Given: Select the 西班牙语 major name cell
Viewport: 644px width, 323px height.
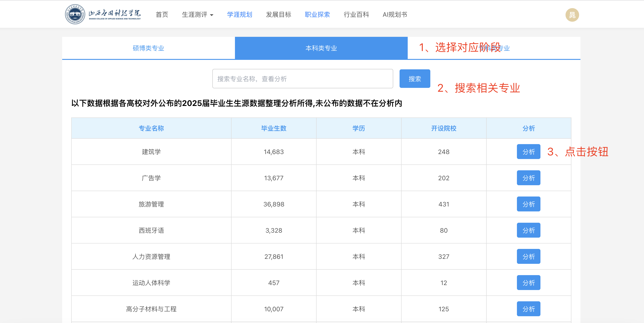Looking at the screenshot, I should click(151, 231).
